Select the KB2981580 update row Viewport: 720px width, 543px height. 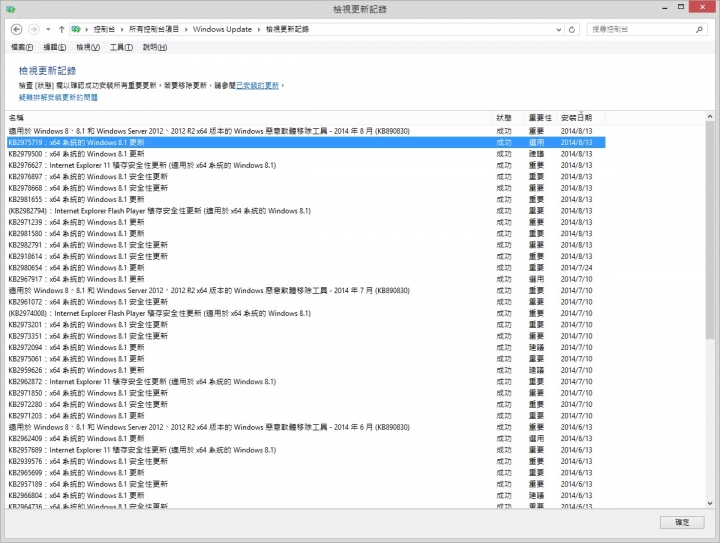coord(306,234)
